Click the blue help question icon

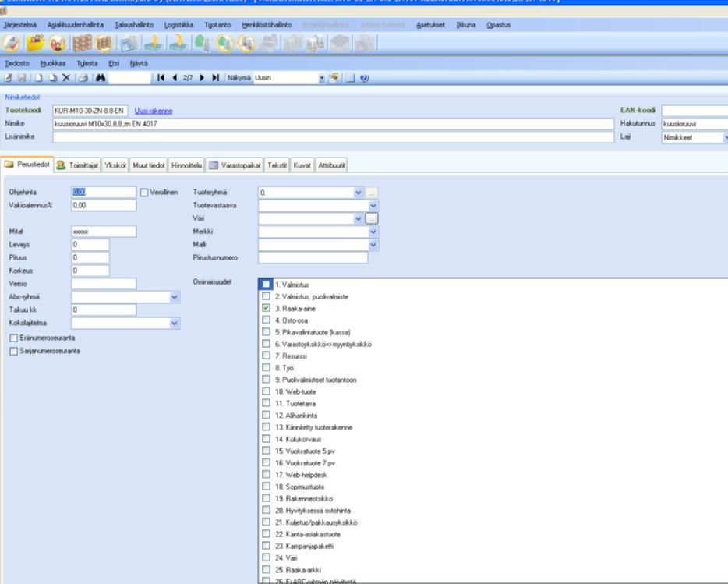coord(365,78)
